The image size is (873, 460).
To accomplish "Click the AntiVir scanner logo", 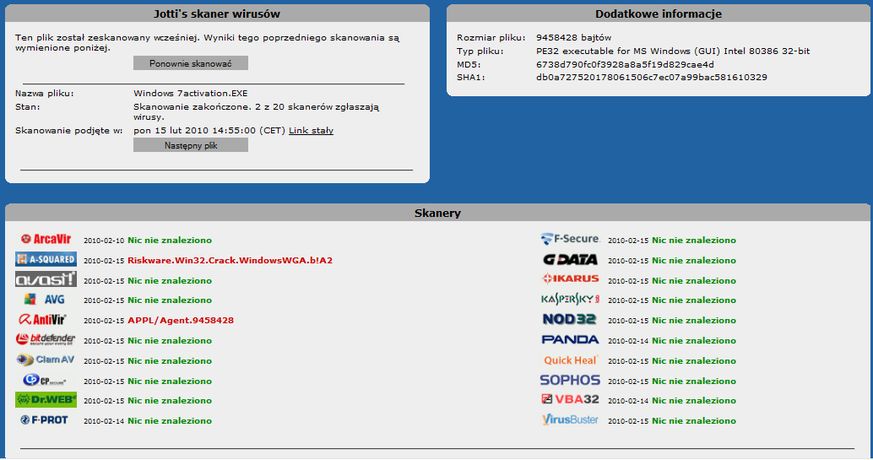I will (x=42, y=320).
